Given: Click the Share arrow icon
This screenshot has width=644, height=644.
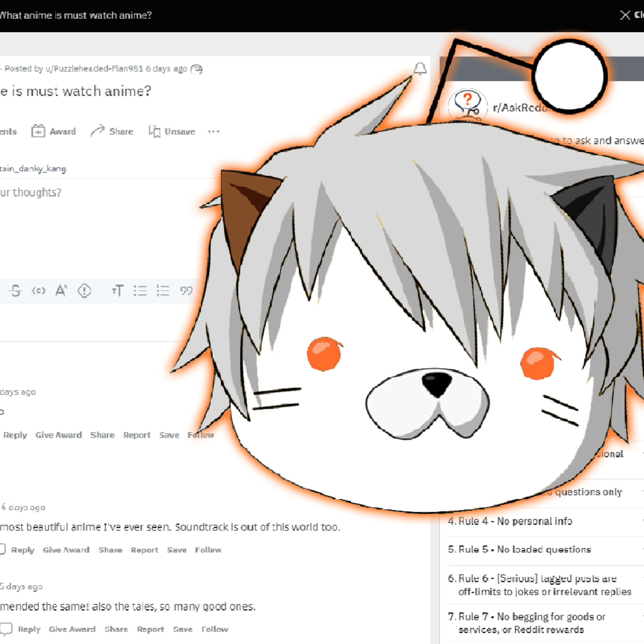Looking at the screenshot, I should pyautogui.click(x=97, y=131).
